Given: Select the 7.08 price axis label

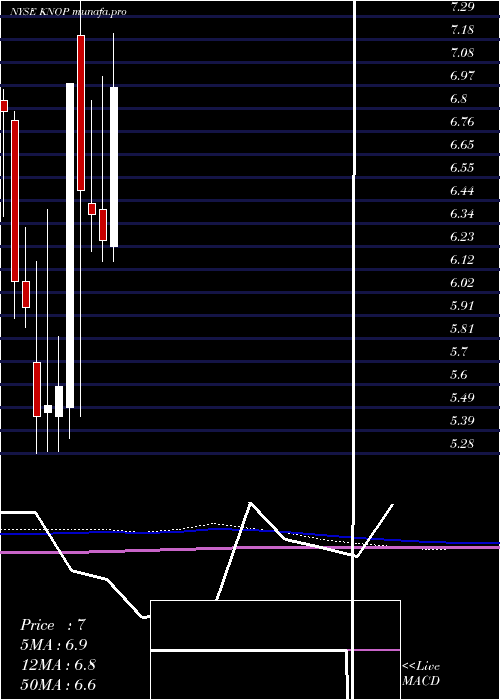Looking at the screenshot, I should (x=462, y=53).
